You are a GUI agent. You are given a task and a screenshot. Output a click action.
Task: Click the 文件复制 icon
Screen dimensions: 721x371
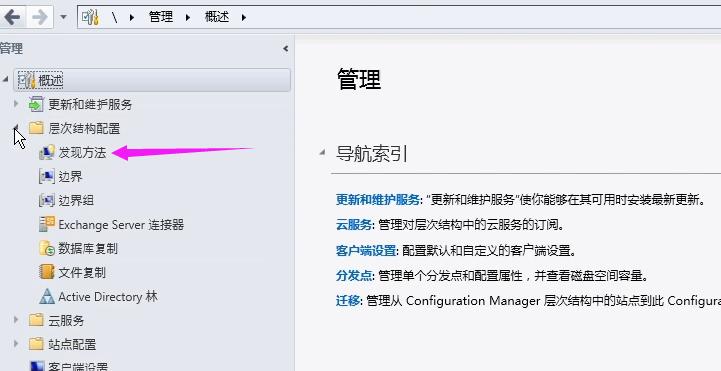(x=47, y=272)
